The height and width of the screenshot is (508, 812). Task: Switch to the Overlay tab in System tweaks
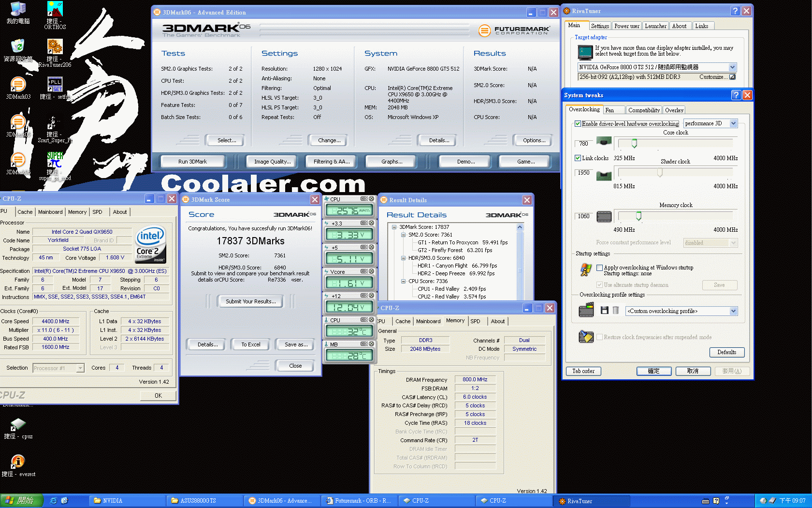coord(674,110)
